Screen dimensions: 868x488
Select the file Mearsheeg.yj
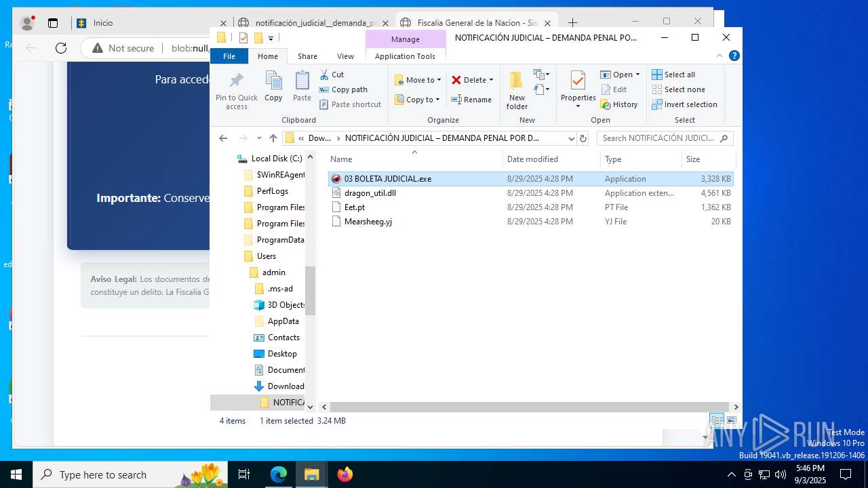(530, 222)
